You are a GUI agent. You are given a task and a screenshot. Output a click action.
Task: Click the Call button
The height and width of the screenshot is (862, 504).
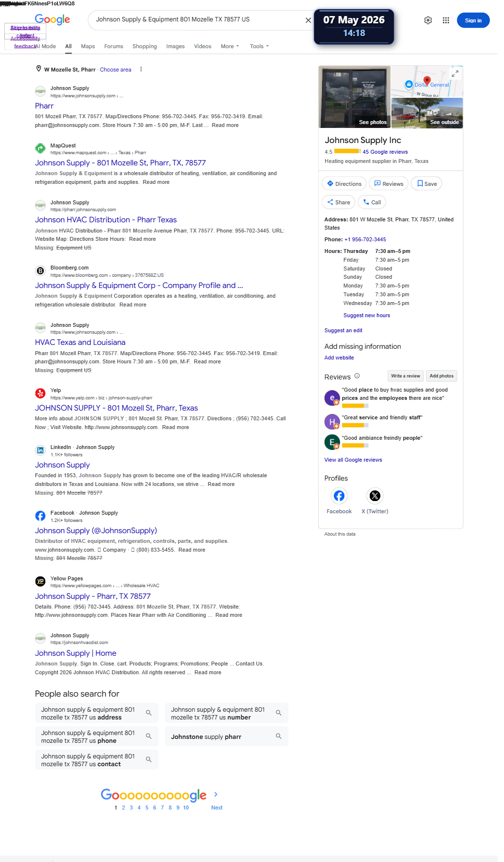(372, 202)
